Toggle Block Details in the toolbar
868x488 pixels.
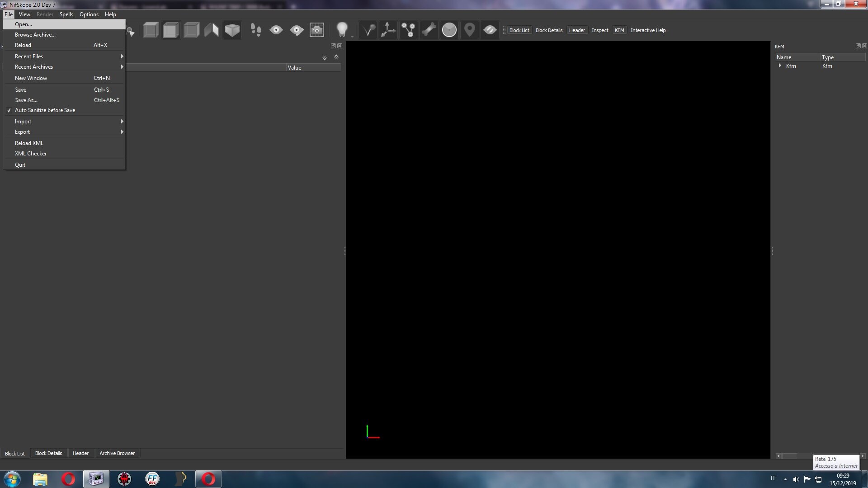coord(549,30)
